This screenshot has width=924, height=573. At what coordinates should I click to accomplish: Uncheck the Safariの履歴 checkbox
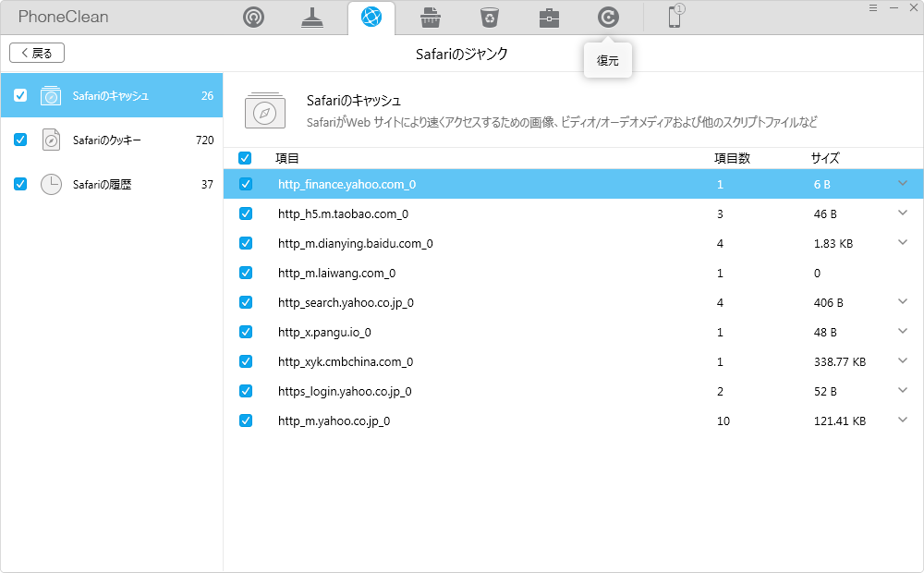20,184
